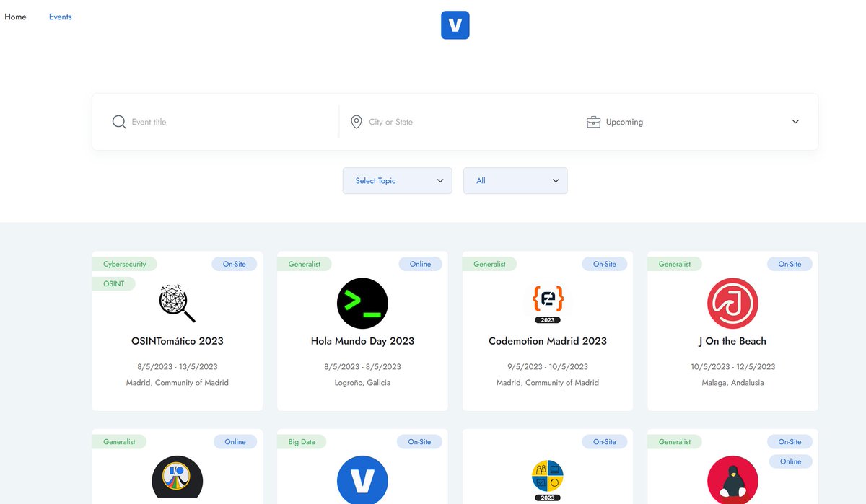Click the On-Site badge on Codemotion Madrid card
This screenshot has height=504, width=866.
point(604,264)
